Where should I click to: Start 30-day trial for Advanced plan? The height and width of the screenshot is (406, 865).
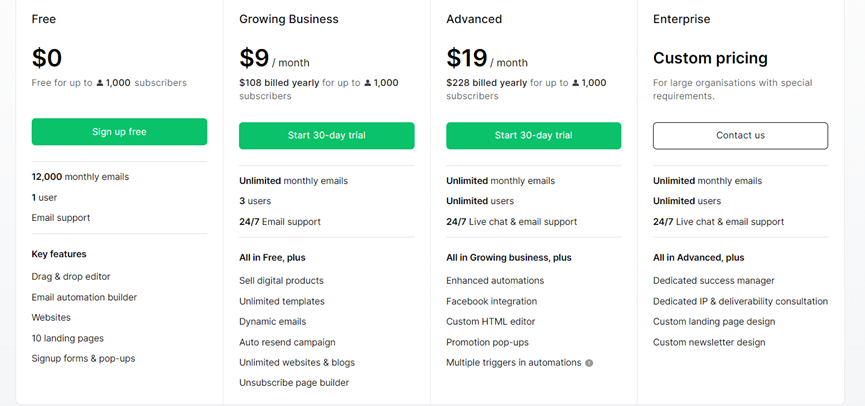click(533, 136)
